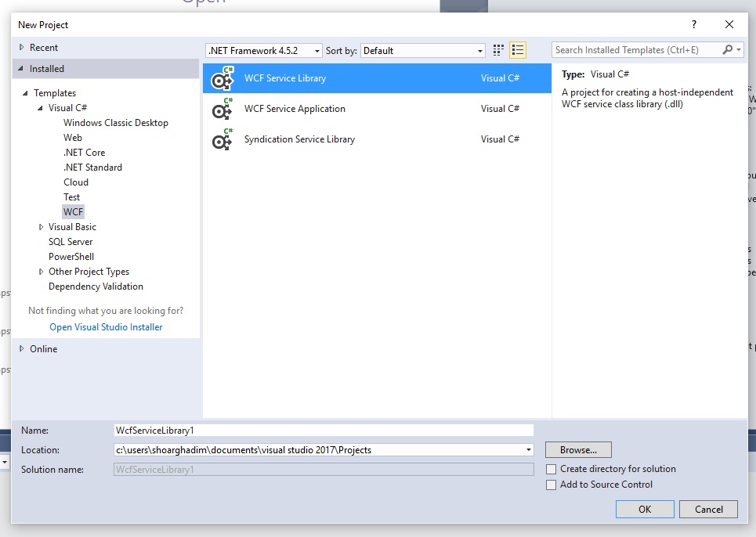756x537 pixels.
Task: Select WCF Service Library template name
Action: 285,78
